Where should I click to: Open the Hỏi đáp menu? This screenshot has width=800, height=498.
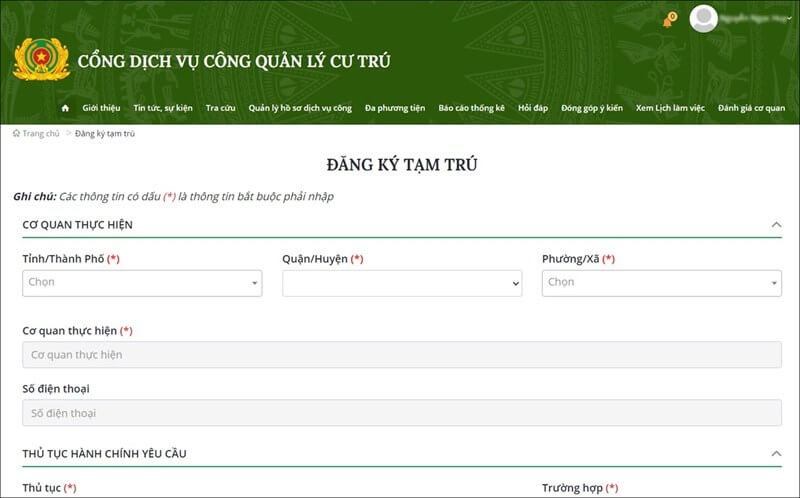(x=533, y=108)
